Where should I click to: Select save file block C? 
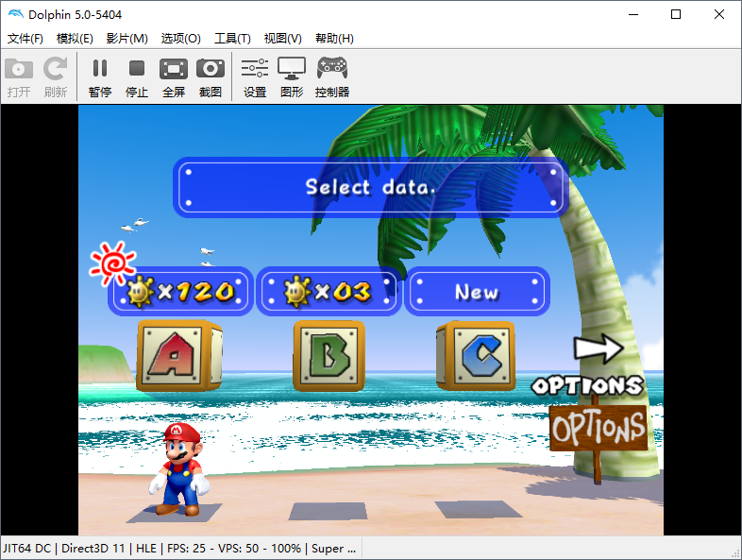tap(476, 355)
